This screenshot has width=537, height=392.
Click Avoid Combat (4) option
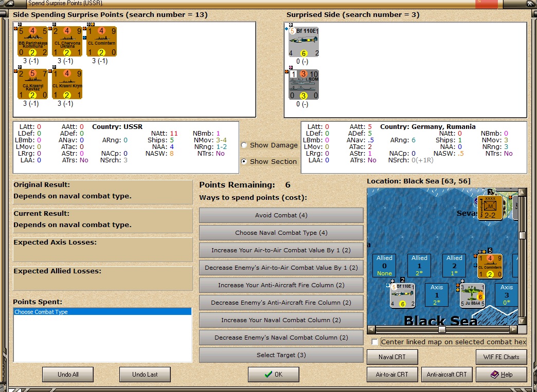coord(281,215)
